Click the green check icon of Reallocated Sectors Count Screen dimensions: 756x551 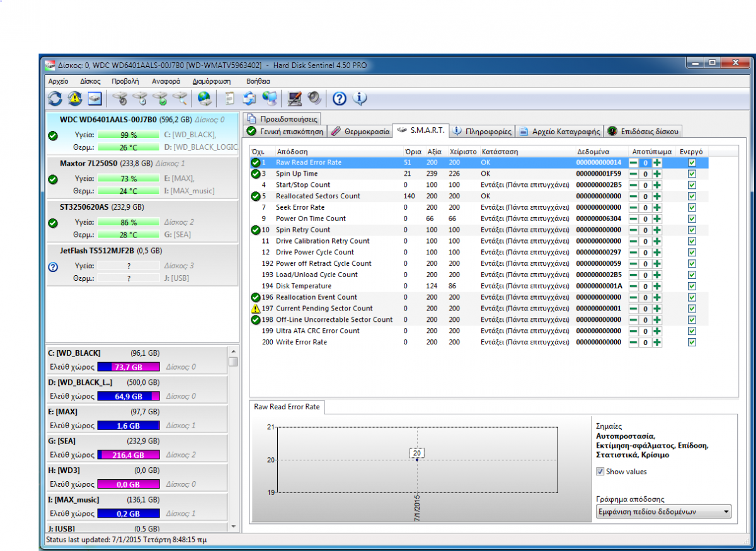[x=255, y=196]
